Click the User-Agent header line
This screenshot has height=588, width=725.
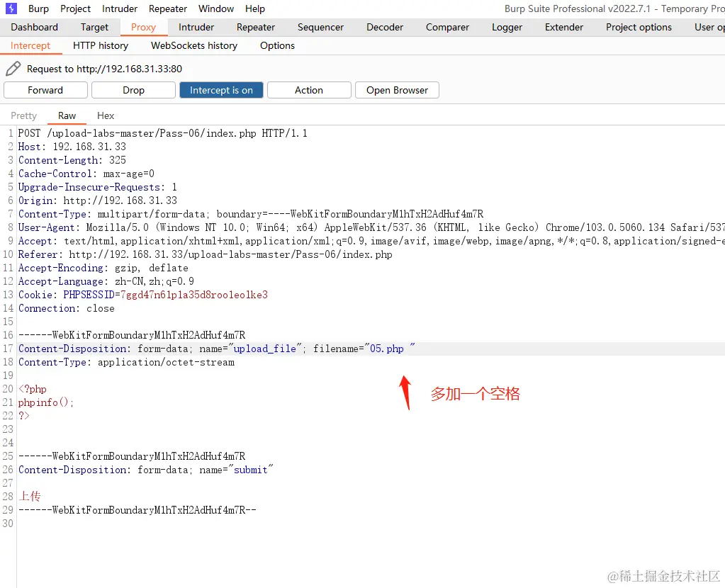(371, 227)
